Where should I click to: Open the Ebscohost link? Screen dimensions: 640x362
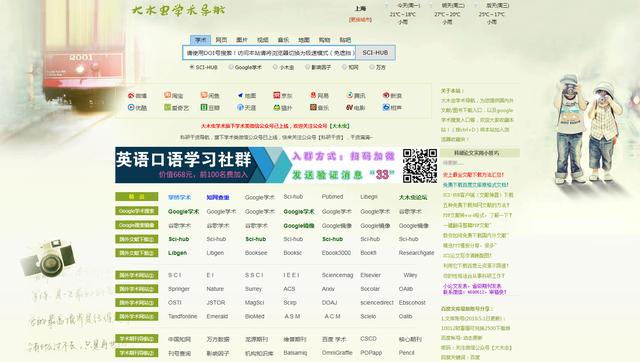pos(412,303)
